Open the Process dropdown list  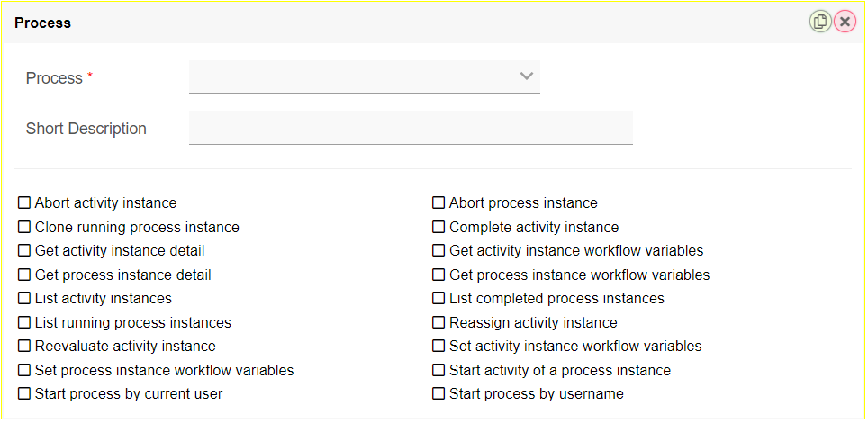point(364,76)
